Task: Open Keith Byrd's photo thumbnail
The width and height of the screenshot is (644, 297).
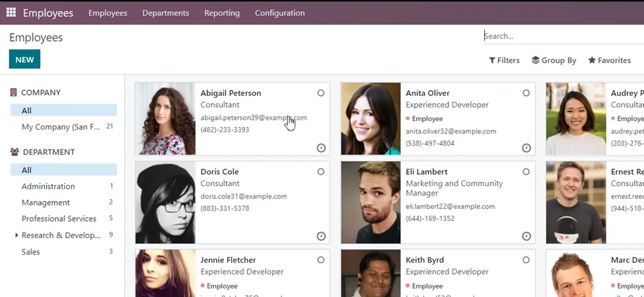Action: pyautogui.click(x=371, y=273)
